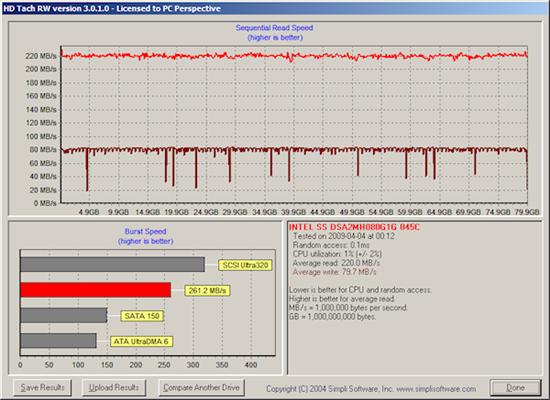Click the Burst Speed heading

145,232
